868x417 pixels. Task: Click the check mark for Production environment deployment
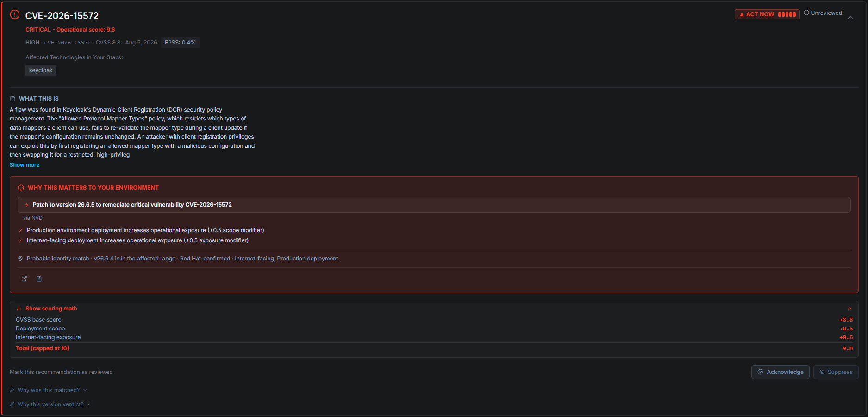point(20,230)
